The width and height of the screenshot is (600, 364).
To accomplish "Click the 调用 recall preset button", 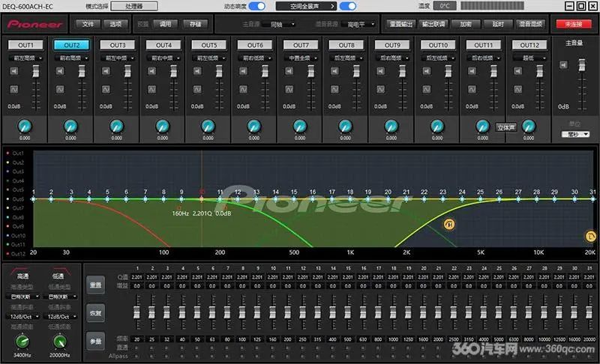I will coord(165,24).
